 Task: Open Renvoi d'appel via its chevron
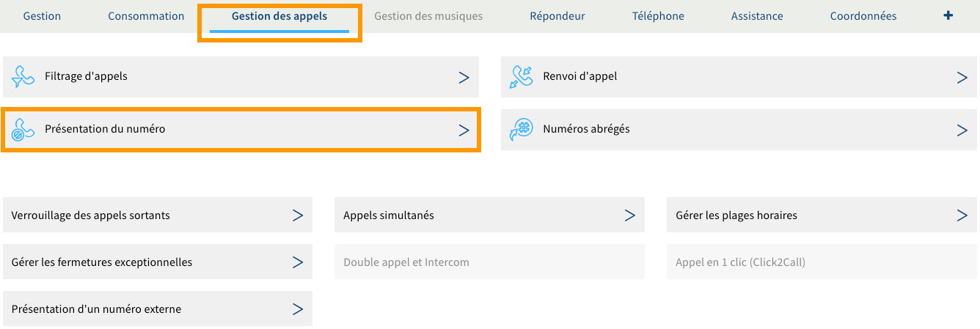(x=962, y=77)
